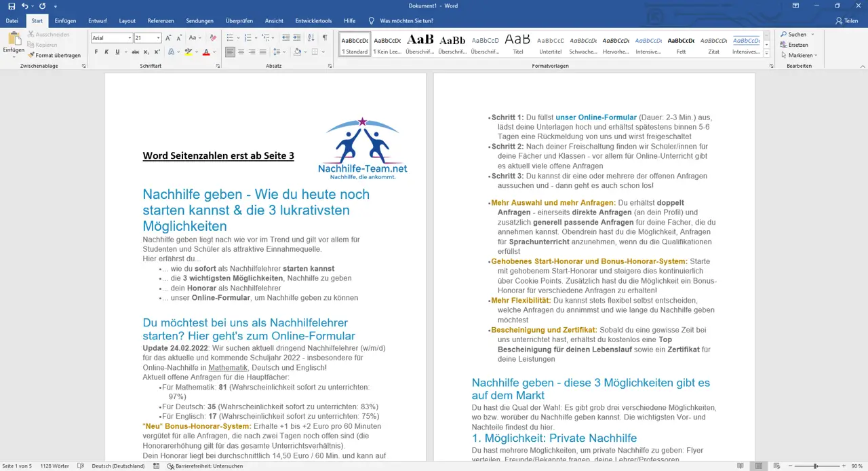The height and width of the screenshot is (471, 868).
Task: Open Suchen dropdown arrow
Action: coord(812,35)
